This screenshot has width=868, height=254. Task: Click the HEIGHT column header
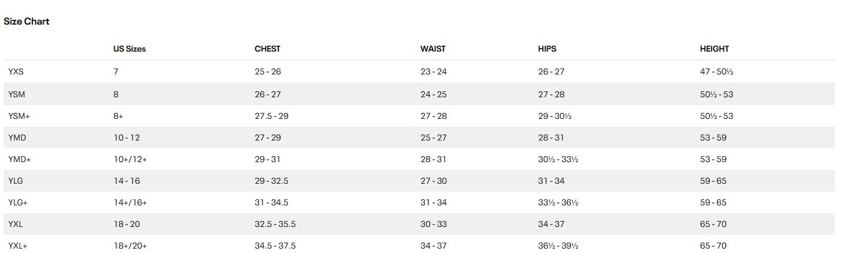(x=714, y=49)
